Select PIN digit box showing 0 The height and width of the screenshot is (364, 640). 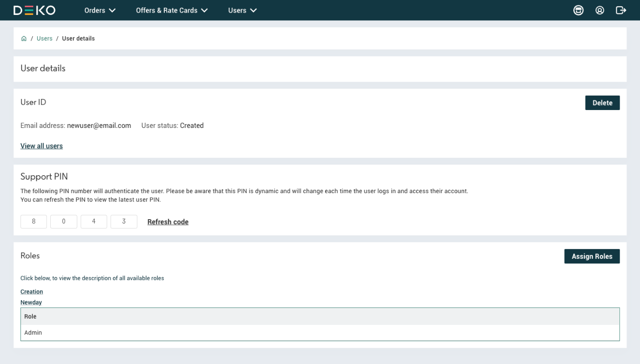pos(64,222)
